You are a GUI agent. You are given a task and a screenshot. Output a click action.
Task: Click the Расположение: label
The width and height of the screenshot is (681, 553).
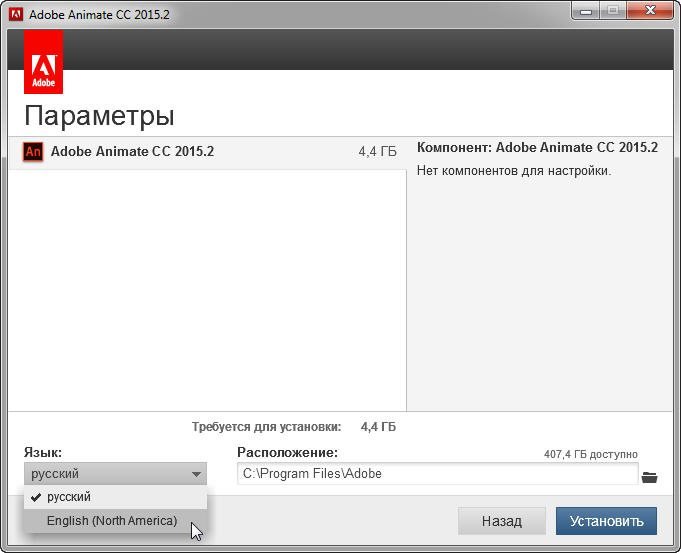(x=288, y=452)
